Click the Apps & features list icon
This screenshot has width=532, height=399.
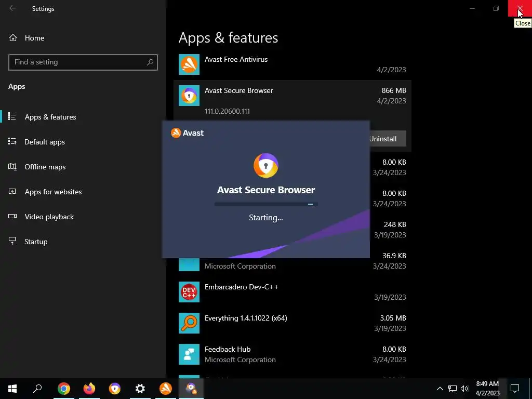pos(12,116)
